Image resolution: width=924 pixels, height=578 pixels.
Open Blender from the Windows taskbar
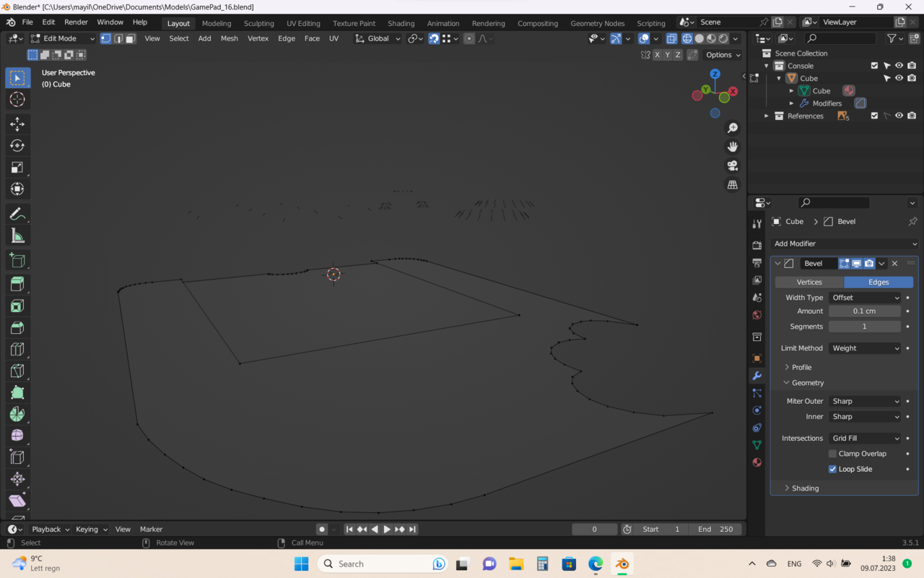click(x=622, y=564)
